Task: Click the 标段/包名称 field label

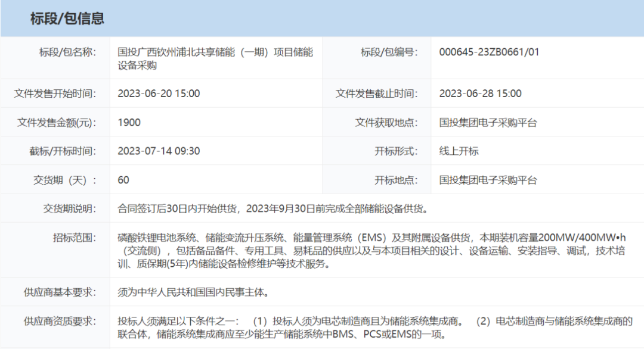Action: click(x=67, y=52)
